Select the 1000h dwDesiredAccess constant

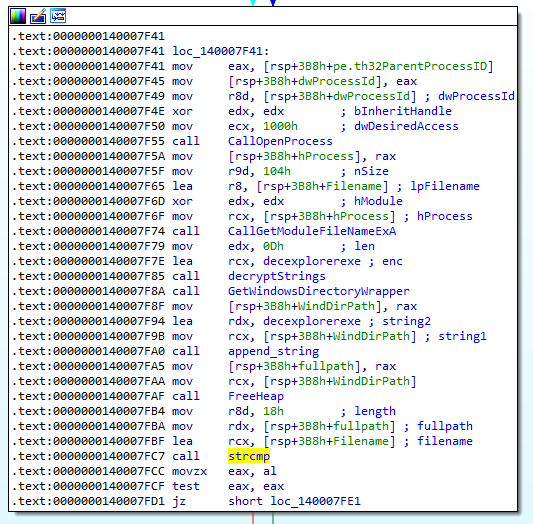pos(280,126)
